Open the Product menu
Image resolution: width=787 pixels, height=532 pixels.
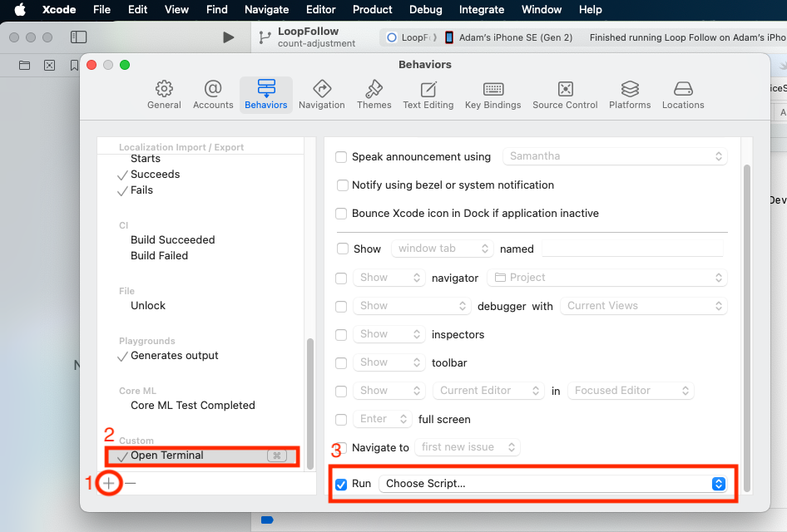pos(372,10)
